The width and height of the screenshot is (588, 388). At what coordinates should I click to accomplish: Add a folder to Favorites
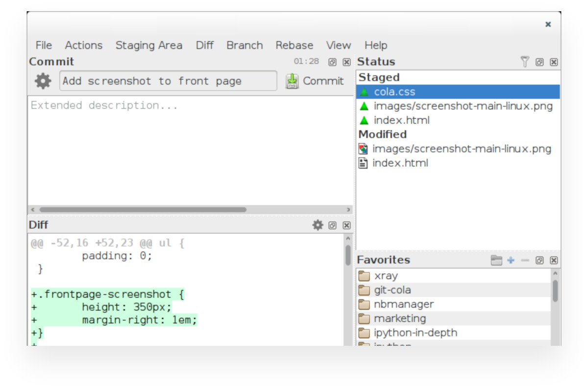click(x=510, y=259)
